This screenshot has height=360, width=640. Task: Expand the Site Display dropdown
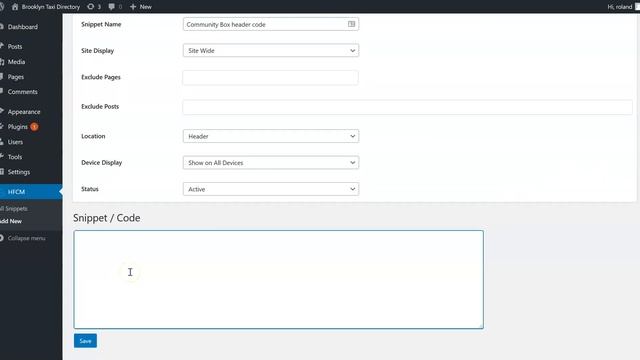271,51
